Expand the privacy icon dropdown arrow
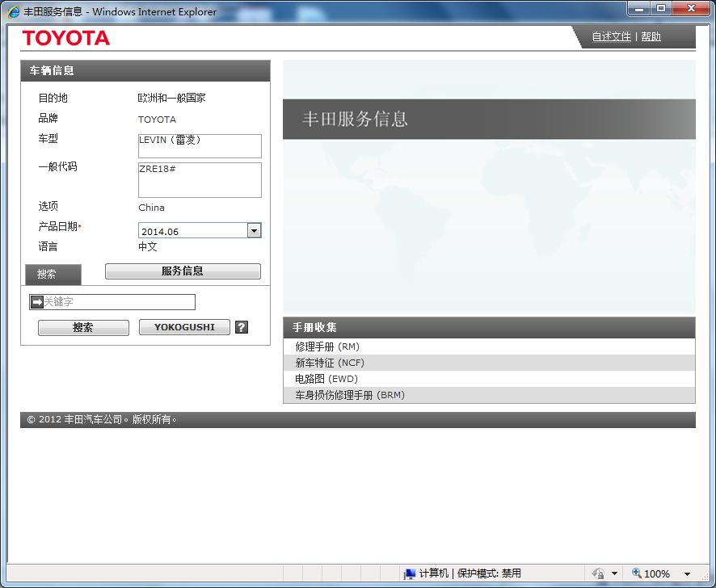Viewport: 716px width, 588px height. click(614, 573)
